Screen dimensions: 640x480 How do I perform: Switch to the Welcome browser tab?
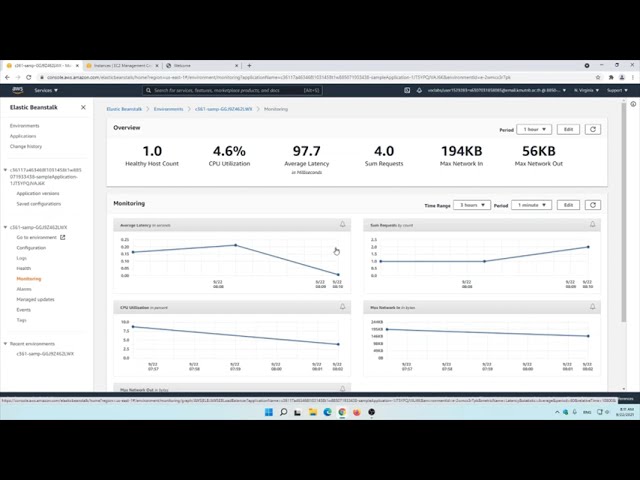coord(202,65)
